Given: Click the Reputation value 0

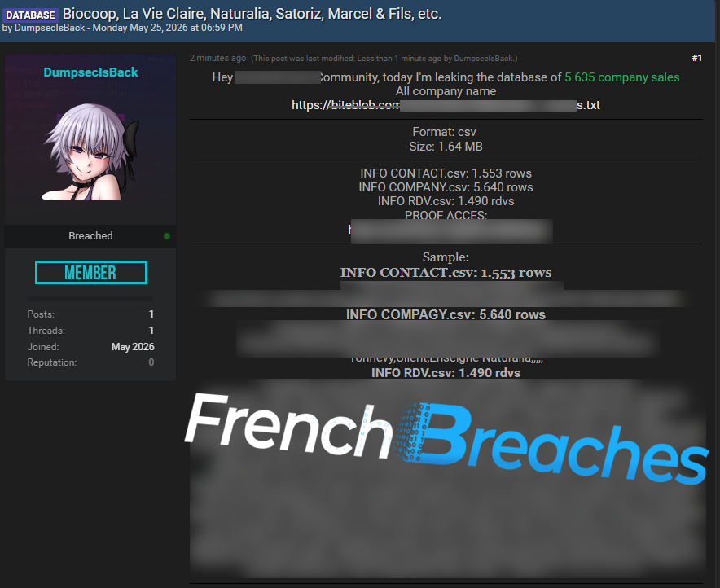Looking at the screenshot, I should click(x=151, y=362).
